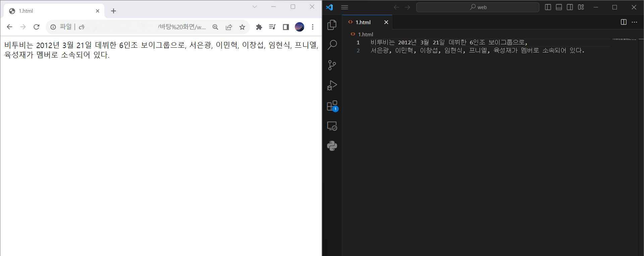Open the Chrome profile avatar
This screenshot has height=256, width=644.
coord(300,27)
